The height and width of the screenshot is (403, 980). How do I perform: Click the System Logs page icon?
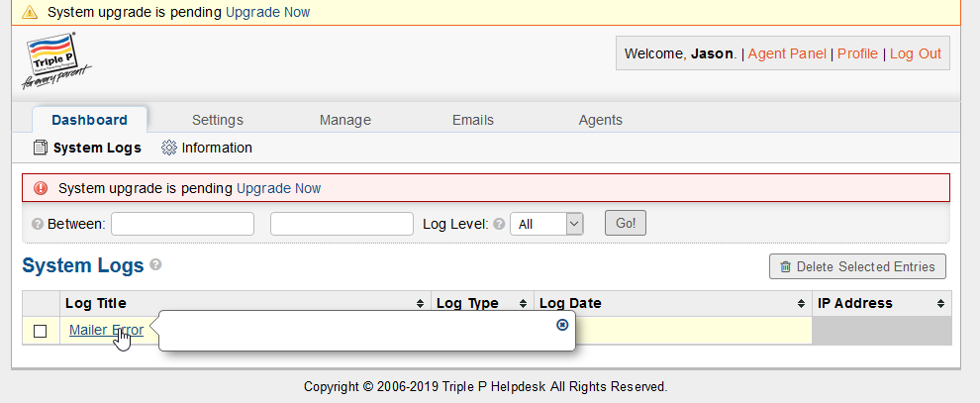pos(41,149)
